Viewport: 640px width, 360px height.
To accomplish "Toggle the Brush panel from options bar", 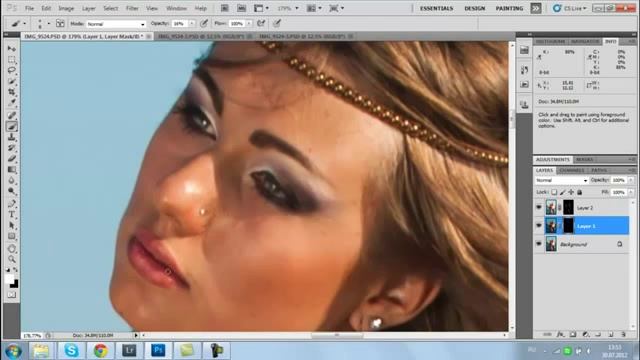I will click(60, 23).
